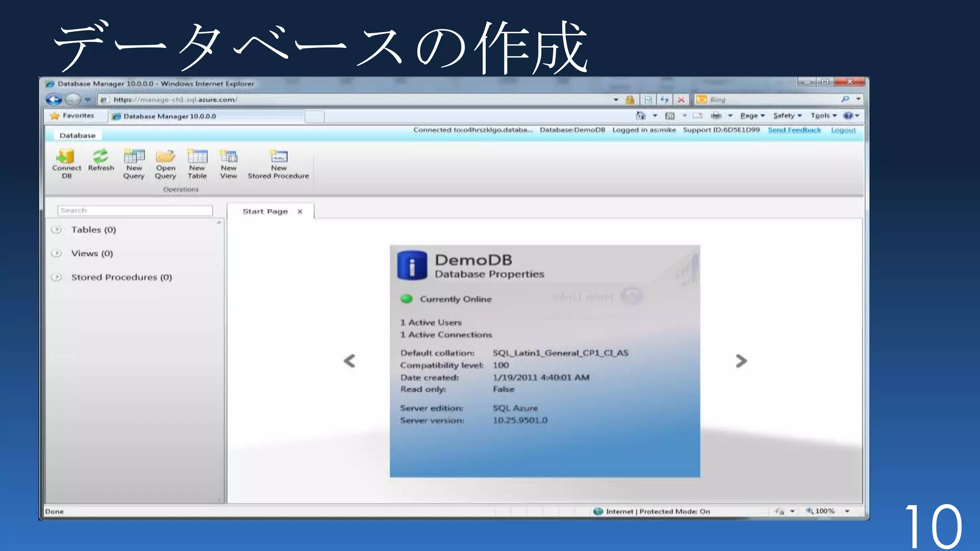Click the DemoDB info icon

pos(412,266)
